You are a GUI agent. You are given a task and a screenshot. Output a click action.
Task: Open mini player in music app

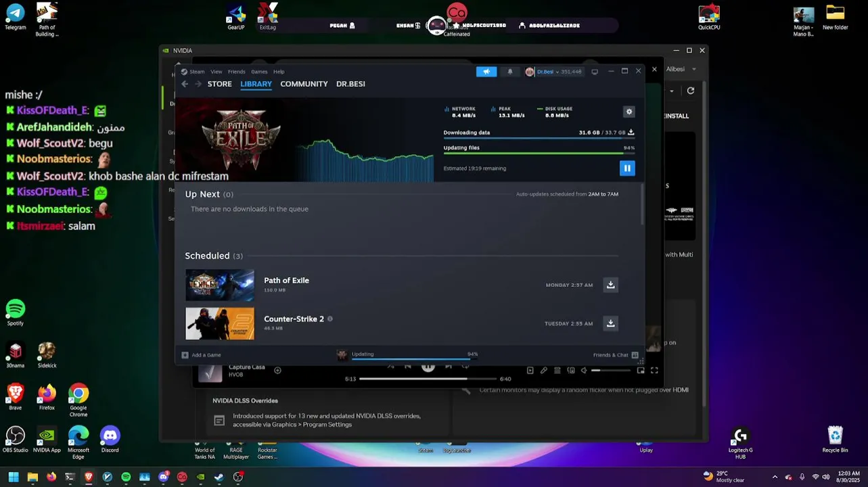(x=641, y=371)
